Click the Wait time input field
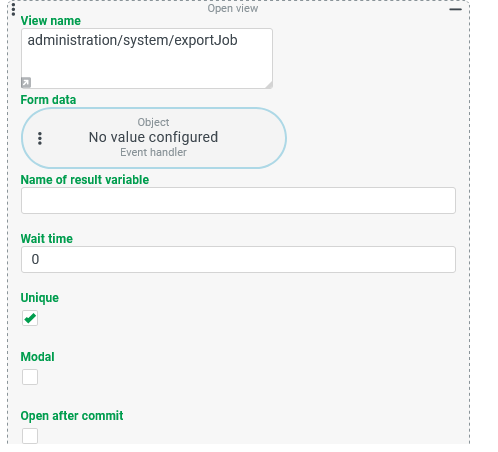This screenshot has width=498, height=452. [238, 259]
